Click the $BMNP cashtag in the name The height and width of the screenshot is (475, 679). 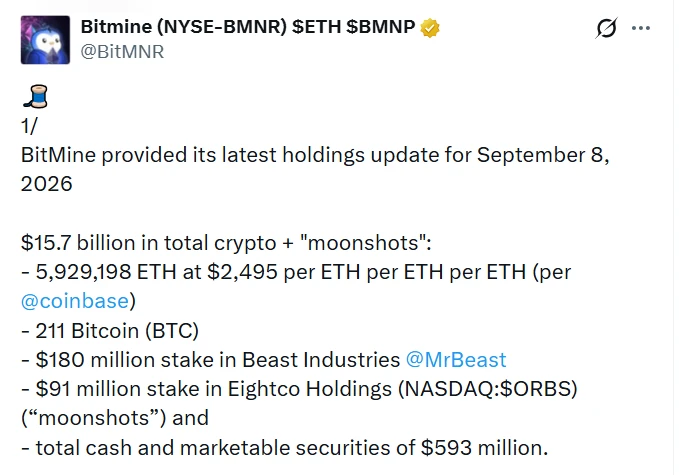pos(381,27)
